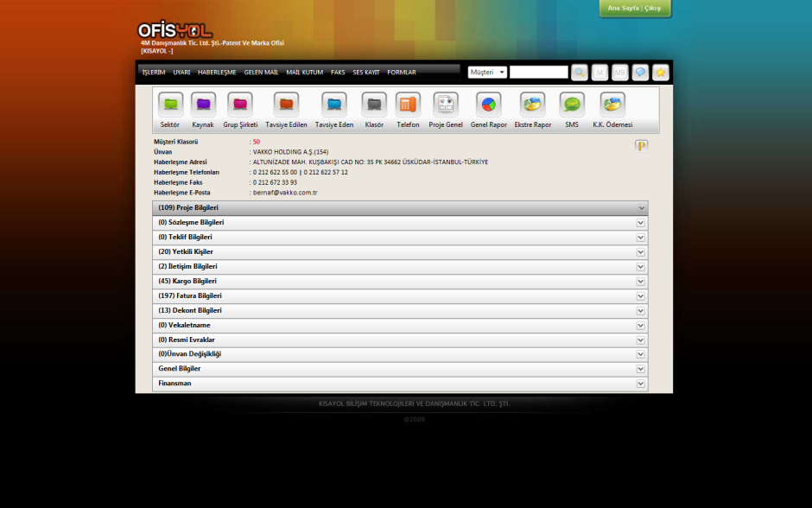The width and height of the screenshot is (812, 508).
Task: Click the Proje Genel icon
Action: (x=446, y=105)
